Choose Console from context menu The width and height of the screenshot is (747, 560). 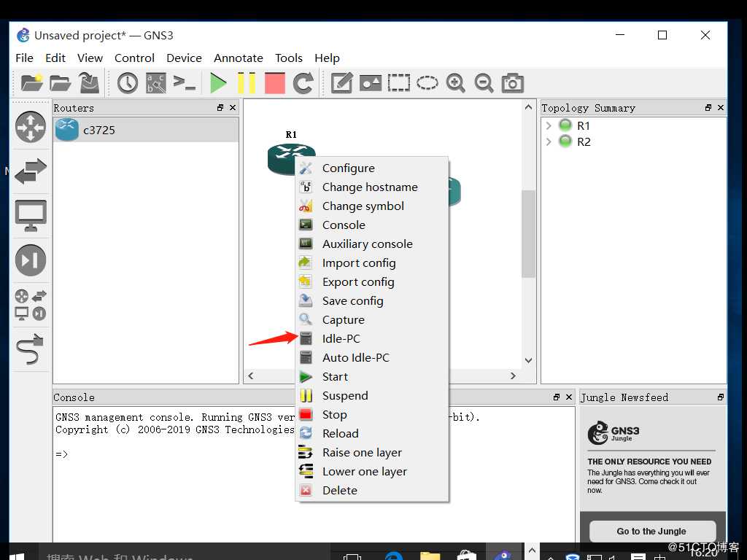coord(372,225)
